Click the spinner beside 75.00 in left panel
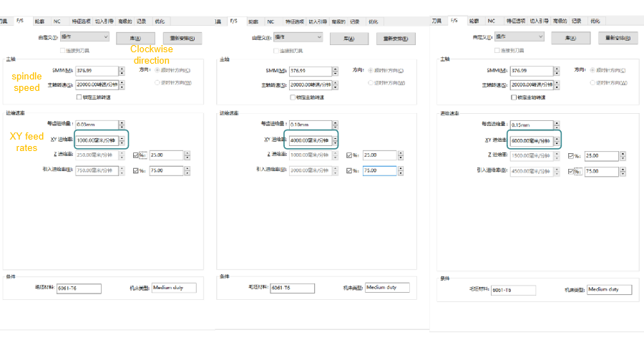Viewport: 644px width, 345px height. [187, 171]
